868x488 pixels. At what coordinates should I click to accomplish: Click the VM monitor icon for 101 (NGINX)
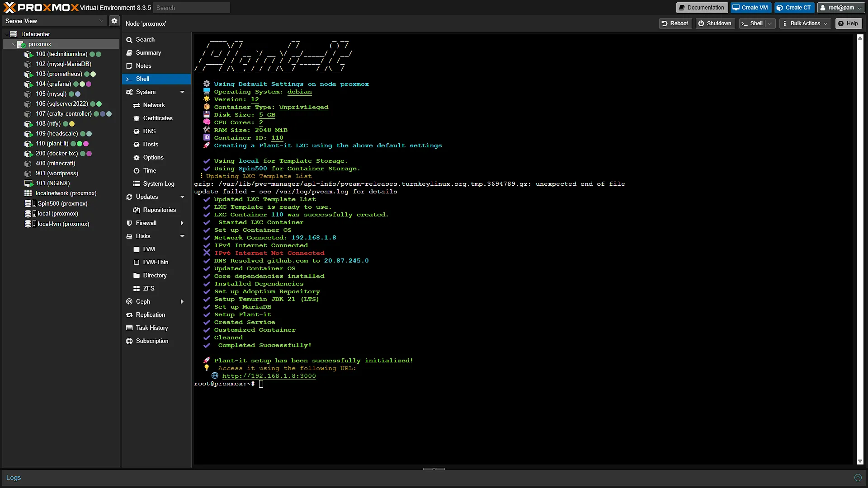tap(28, 183)
